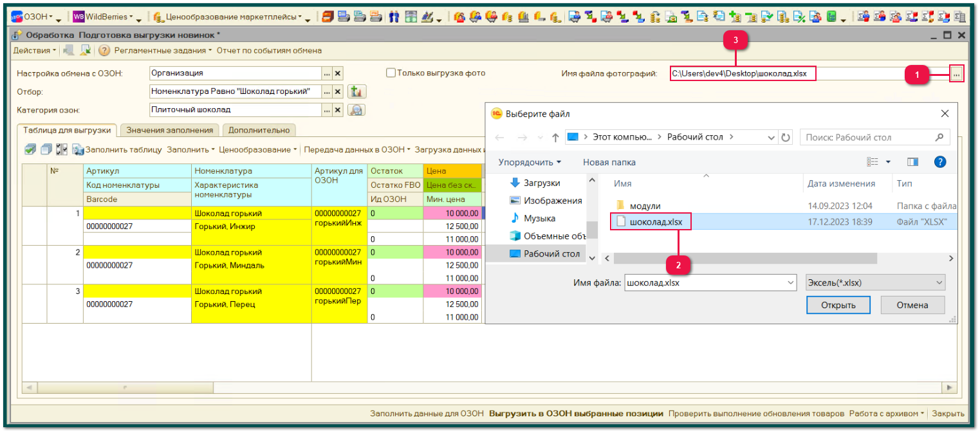Viewport: 980px width, 433px height.
Task: Expand the Упорядочить menu in file dialog
Action: [x=530, y=162]
